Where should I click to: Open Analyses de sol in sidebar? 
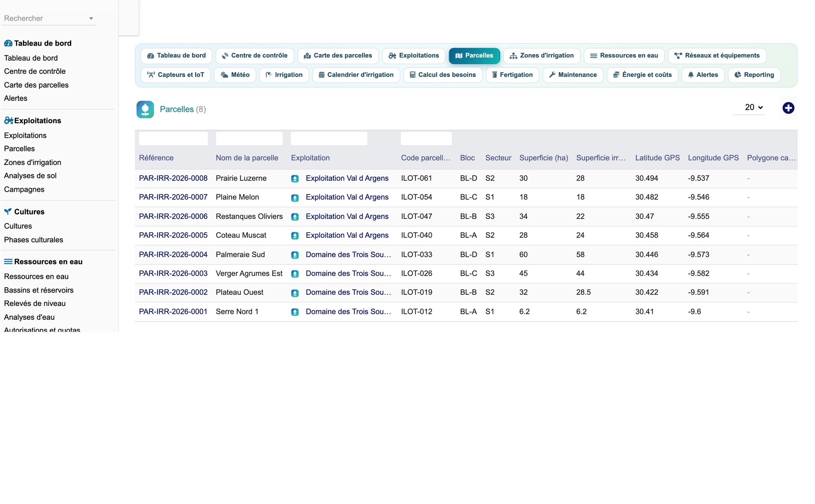pos(30,176)
